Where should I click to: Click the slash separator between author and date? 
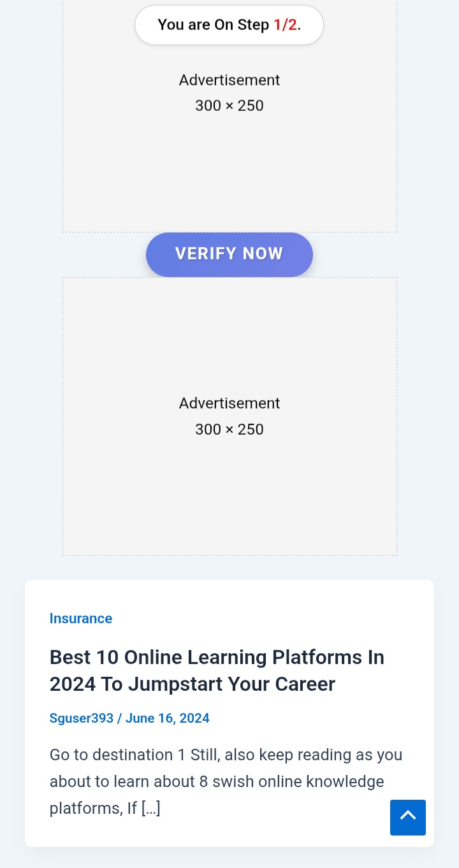[119, 718]
